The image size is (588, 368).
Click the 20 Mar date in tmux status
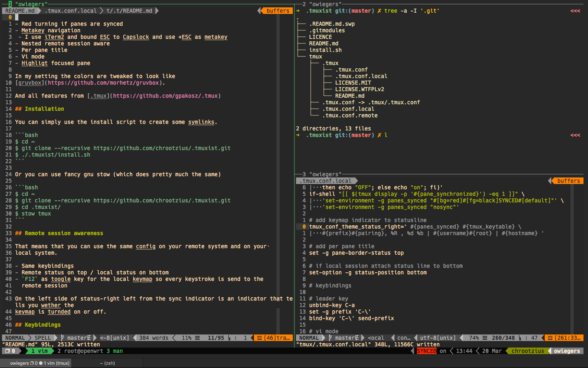492,351
